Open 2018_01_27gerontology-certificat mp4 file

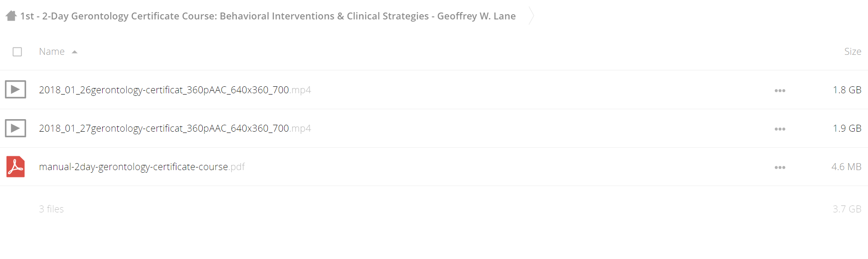pos(175,128)
